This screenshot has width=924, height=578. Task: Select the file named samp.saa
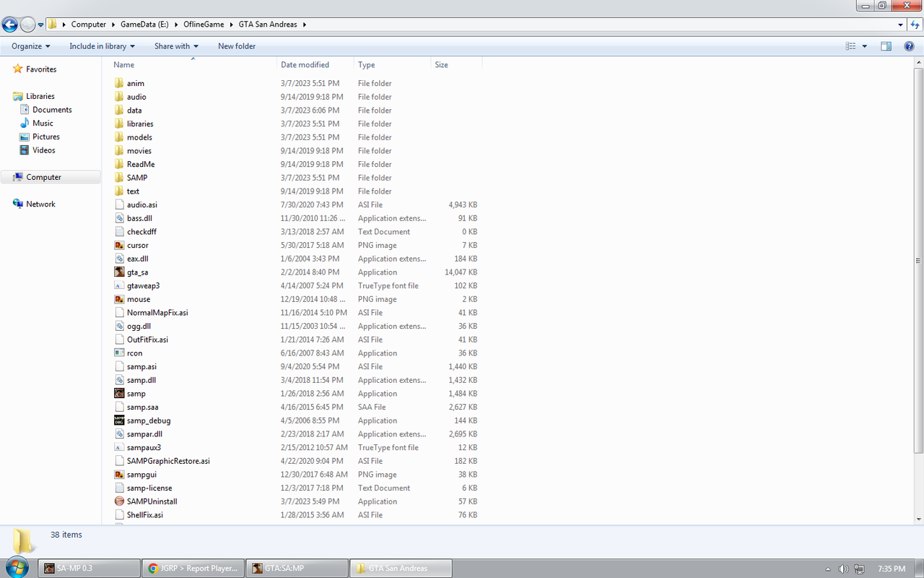tap(143, 407)
